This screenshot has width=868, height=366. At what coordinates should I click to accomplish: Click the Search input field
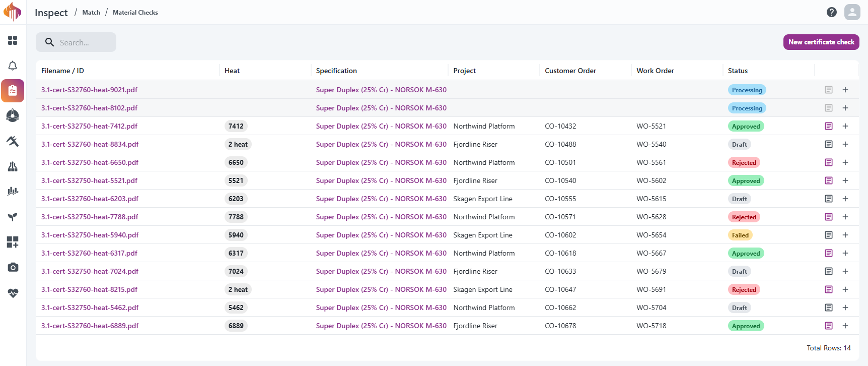click(x=76, y=42)
